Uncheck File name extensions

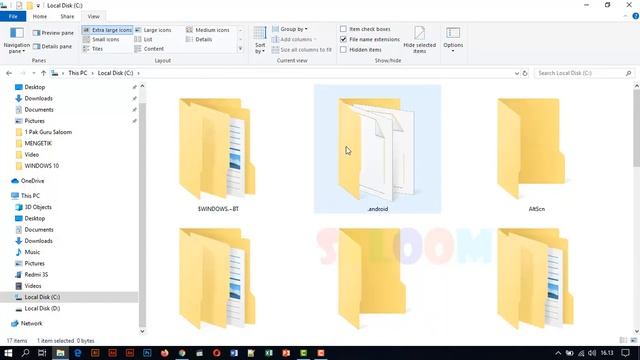(343, 39)
